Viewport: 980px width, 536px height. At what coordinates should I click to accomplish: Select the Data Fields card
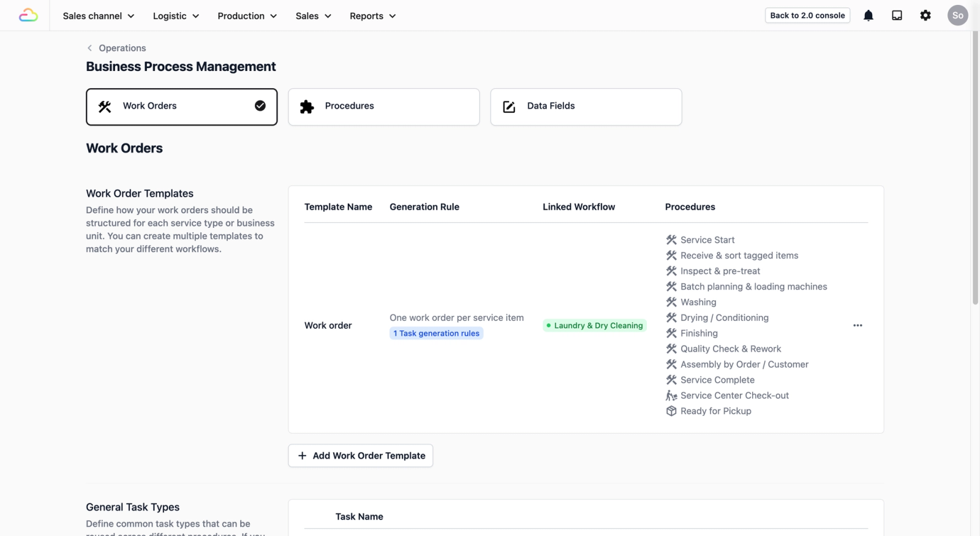click(x=586, y=107)
